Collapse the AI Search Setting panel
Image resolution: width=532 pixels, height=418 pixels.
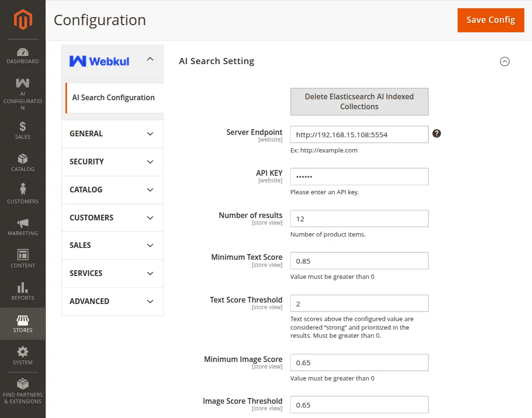click(x=504, y=62)
